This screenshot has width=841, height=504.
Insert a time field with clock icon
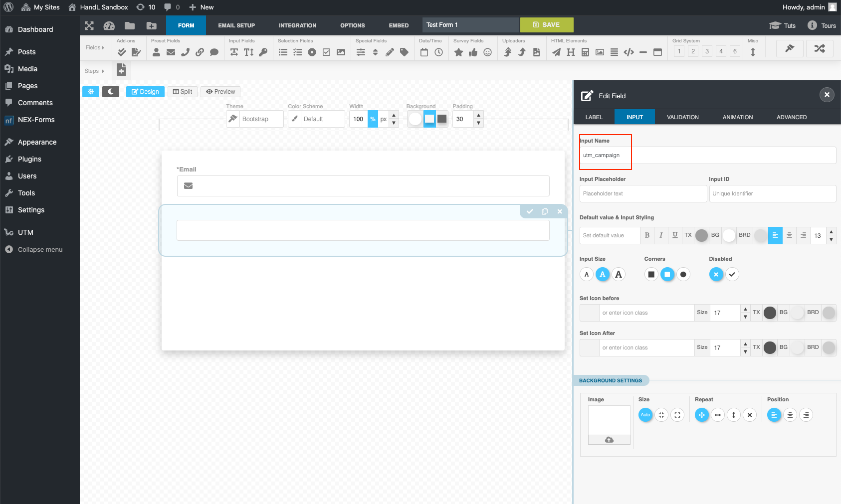pos(438,52)
